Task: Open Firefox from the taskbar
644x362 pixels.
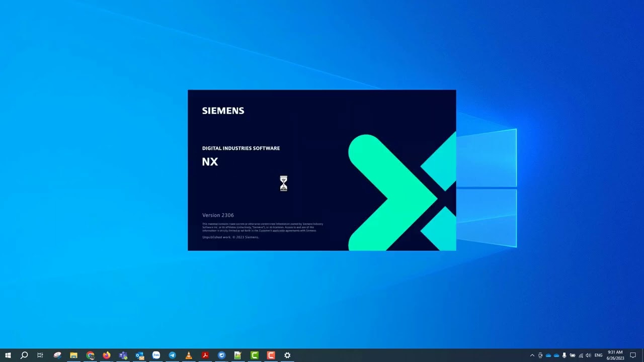Action: click(x=107, y=355)
